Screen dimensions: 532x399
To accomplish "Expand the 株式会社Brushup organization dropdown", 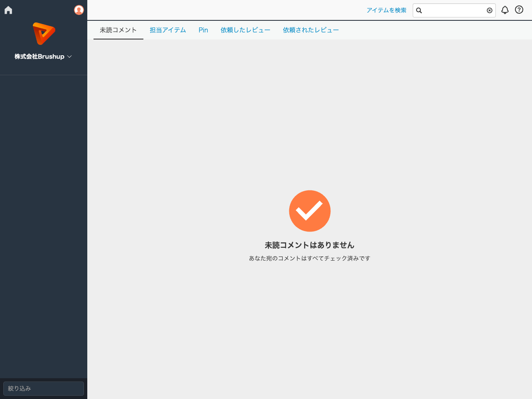I will 40,56.
